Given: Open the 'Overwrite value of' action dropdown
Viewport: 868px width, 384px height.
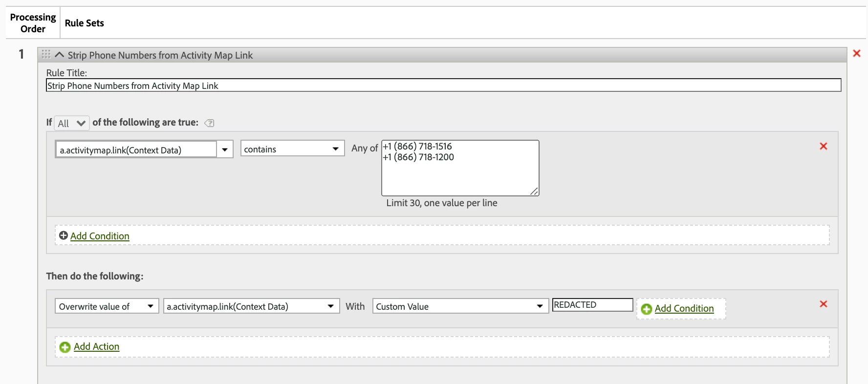Looking at the screenshot, I should pyautogui.click(x=107, y=306).
